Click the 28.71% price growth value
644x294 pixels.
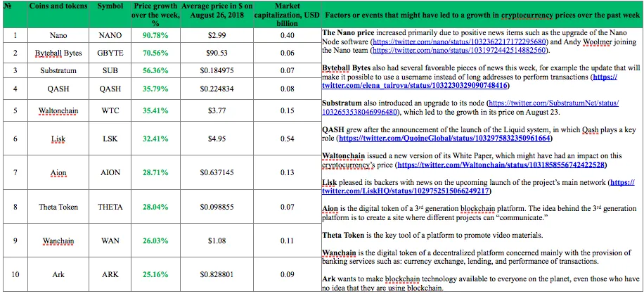(x=155, y=172)
